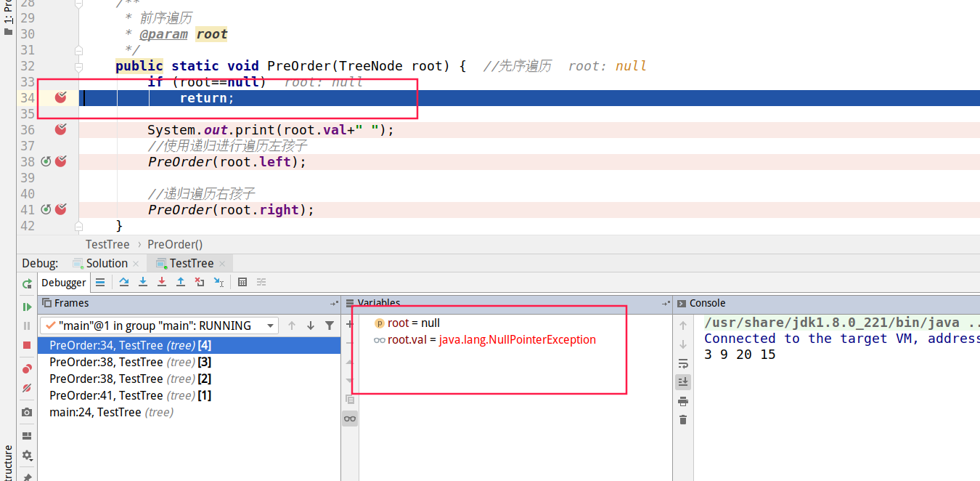Click recursive call icon on line 38
The width and height of the screenshot is (980, 481).
pyautogui.click(x=46, y=161)
